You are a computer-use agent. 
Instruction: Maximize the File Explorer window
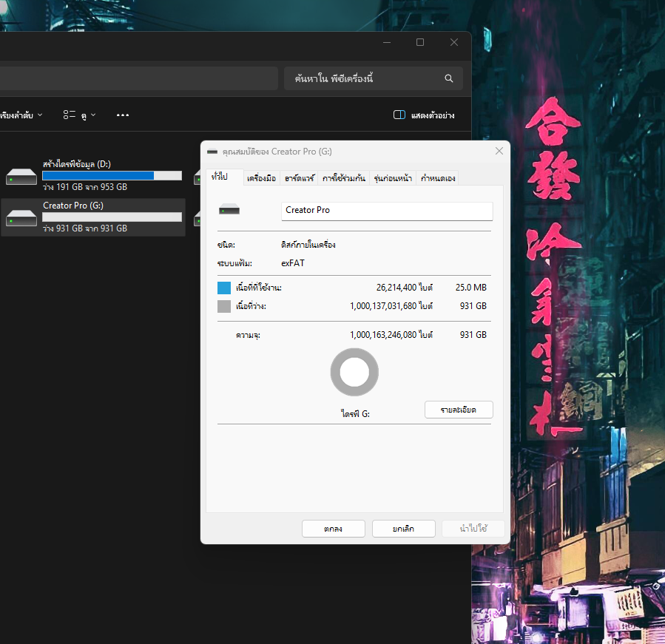(x=420, y=43)
